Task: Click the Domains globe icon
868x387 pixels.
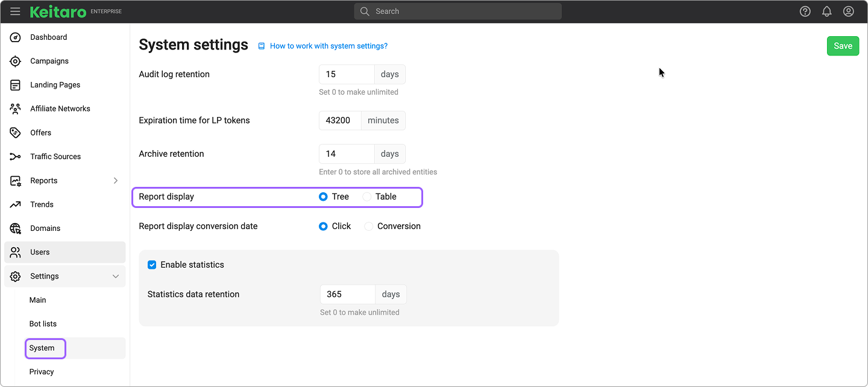Action: tap(16, 228)
